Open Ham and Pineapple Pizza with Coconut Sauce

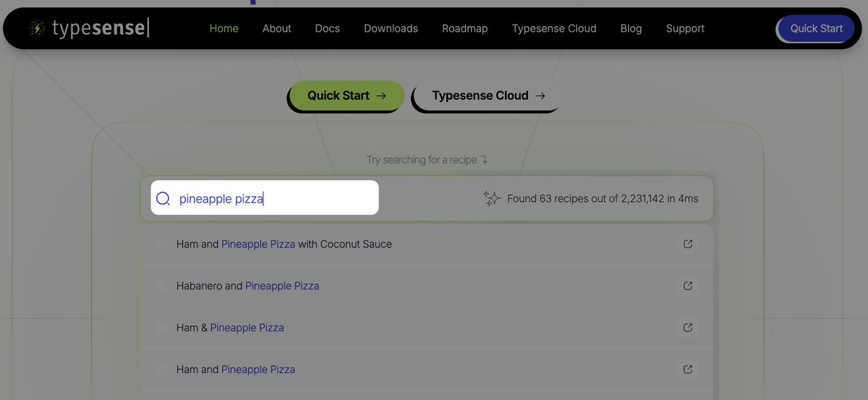click(427, 244)
